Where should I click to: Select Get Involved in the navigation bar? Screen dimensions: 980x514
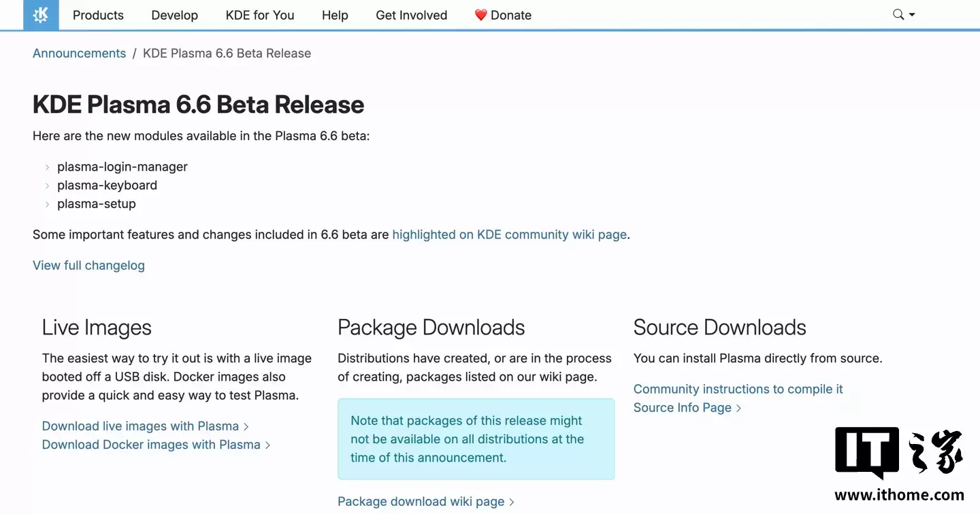click(411, 14)
